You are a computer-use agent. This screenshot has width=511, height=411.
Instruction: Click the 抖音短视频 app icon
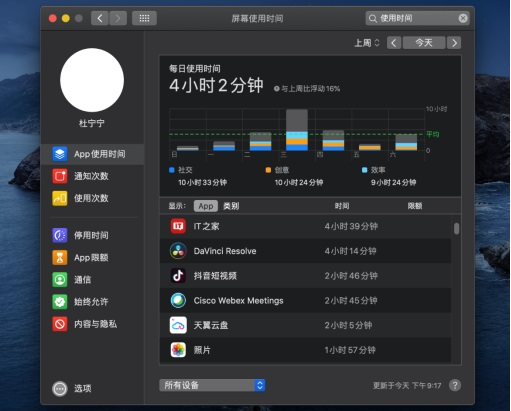(x=178, y=276)
